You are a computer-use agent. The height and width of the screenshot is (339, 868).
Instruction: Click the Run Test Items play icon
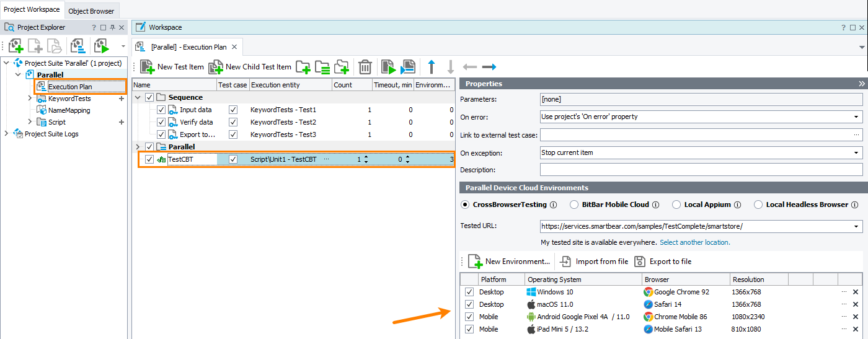coord(388,67)
